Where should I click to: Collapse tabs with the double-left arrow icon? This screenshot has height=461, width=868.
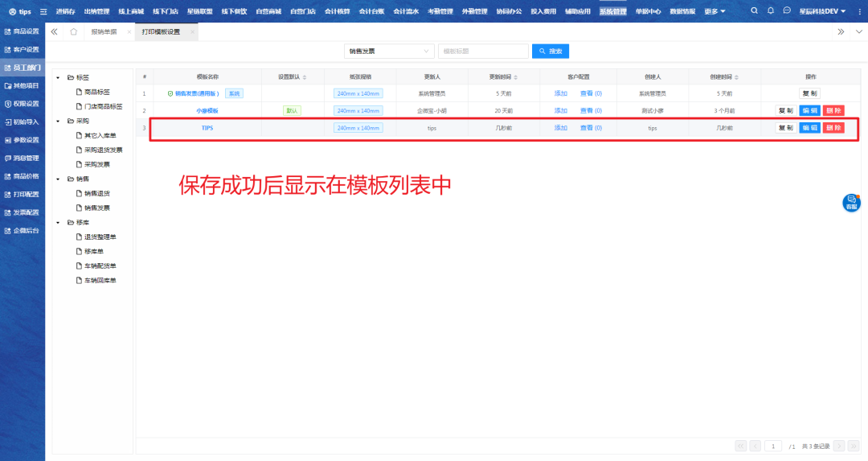[x=54, y=31]
